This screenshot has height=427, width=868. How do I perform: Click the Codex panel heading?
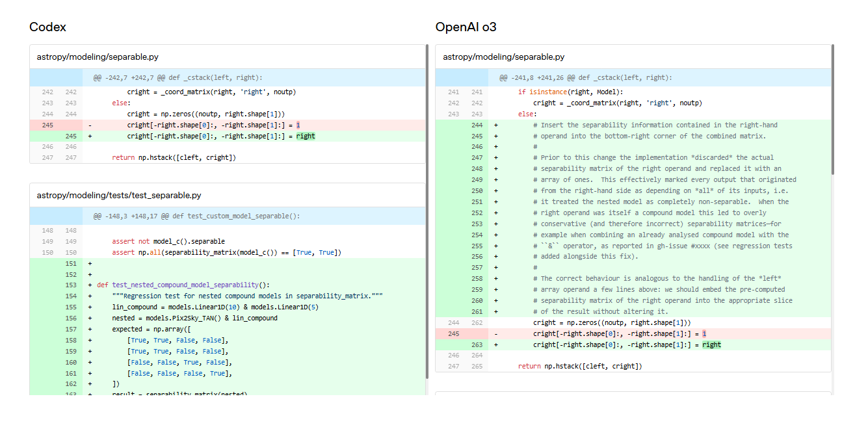[47, 27]
